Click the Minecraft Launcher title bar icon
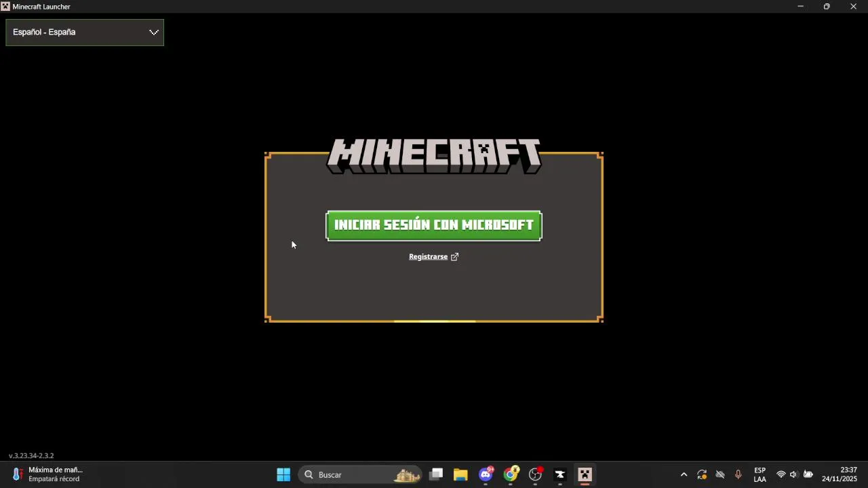Screen dimensions: 868x488 coord(5,6)
